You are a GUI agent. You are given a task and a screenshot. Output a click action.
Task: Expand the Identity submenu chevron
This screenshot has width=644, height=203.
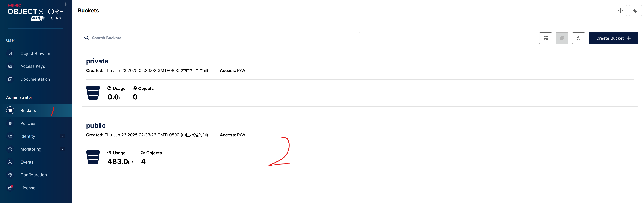pos(63,136)
